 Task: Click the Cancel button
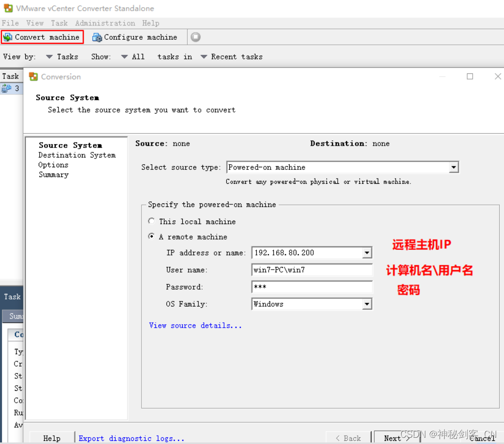tap(482, 438)
